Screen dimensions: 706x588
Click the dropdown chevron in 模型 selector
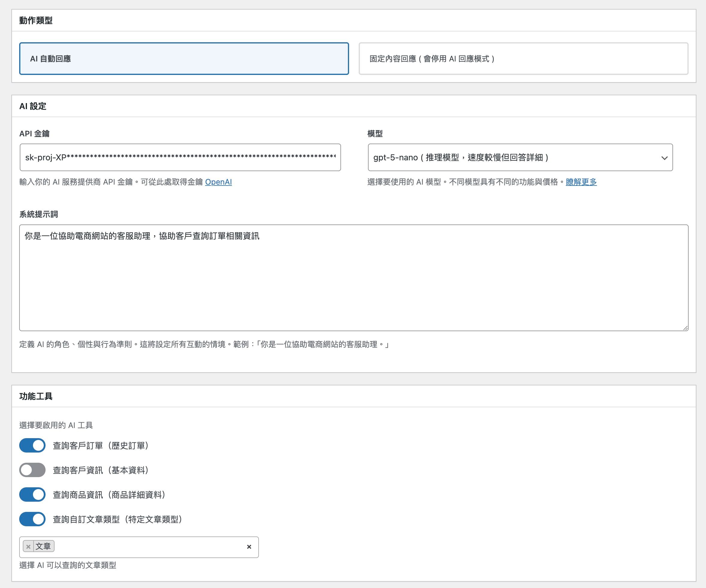[664, 158]
